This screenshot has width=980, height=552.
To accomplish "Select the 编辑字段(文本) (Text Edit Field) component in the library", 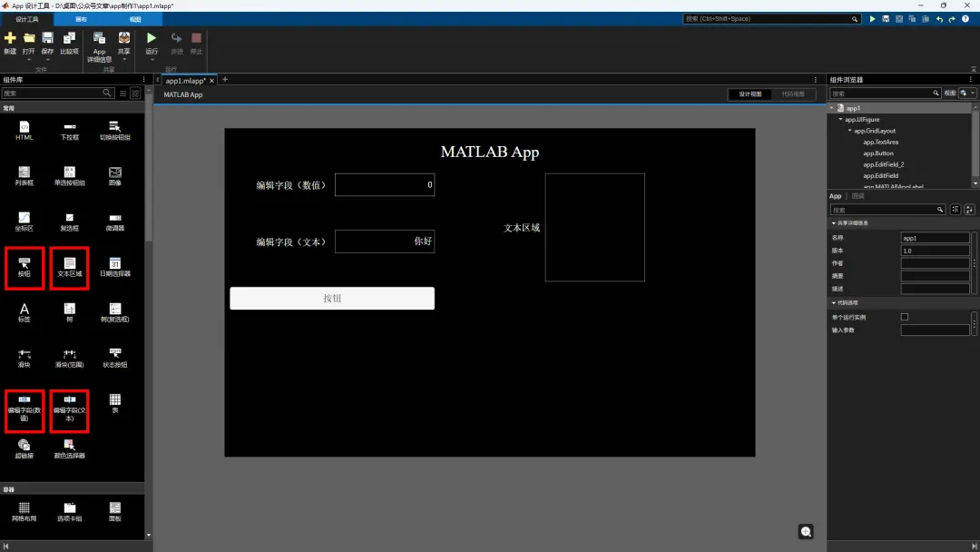I will (x=69, y=410).
